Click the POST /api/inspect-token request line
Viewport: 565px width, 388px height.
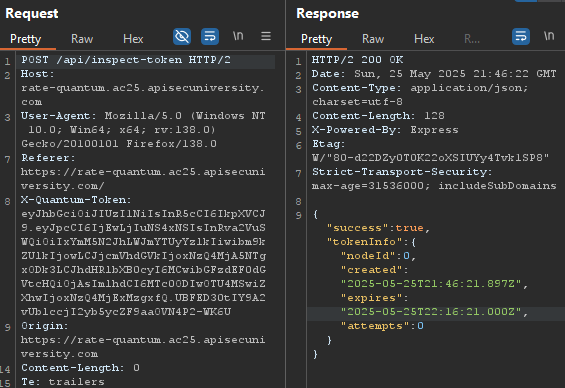[126, 60]
